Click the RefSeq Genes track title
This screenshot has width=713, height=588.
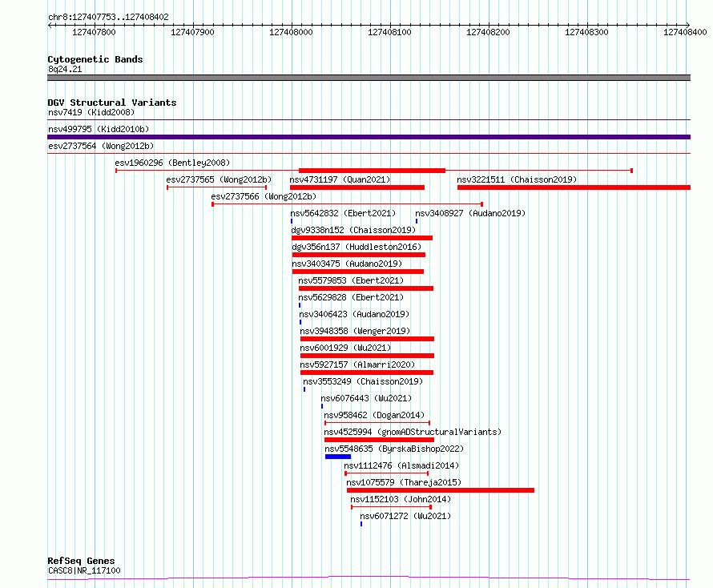tap(81, 562)
